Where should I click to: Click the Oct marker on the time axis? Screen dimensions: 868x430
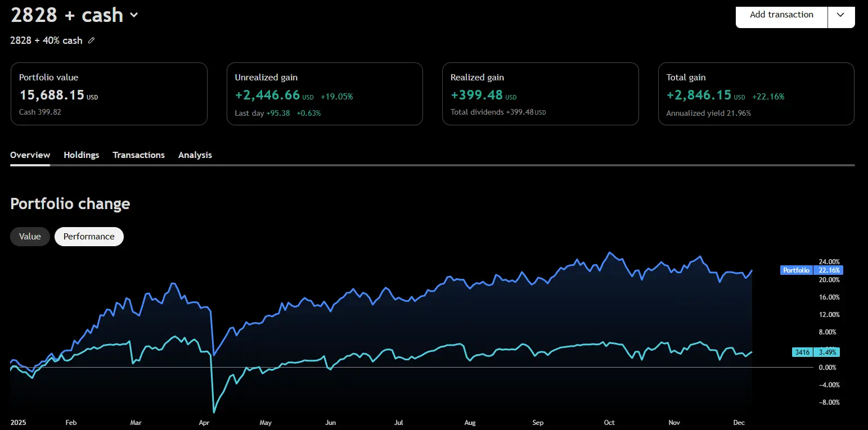tap(609, 422)
